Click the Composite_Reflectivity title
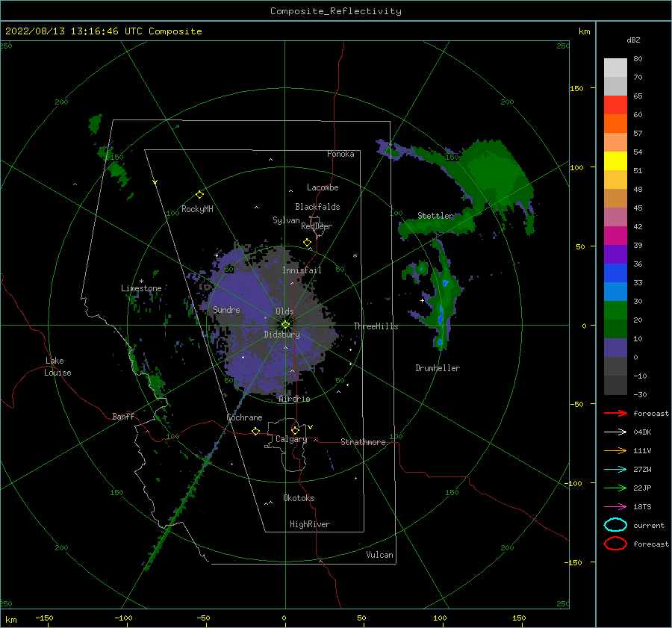672x628 pixels. click(336, 11)
